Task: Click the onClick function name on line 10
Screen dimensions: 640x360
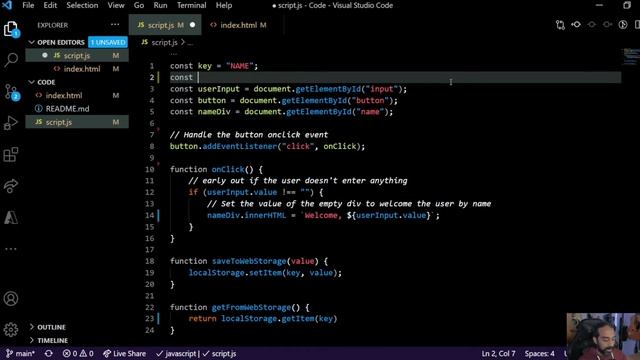Action: (228, 169)
